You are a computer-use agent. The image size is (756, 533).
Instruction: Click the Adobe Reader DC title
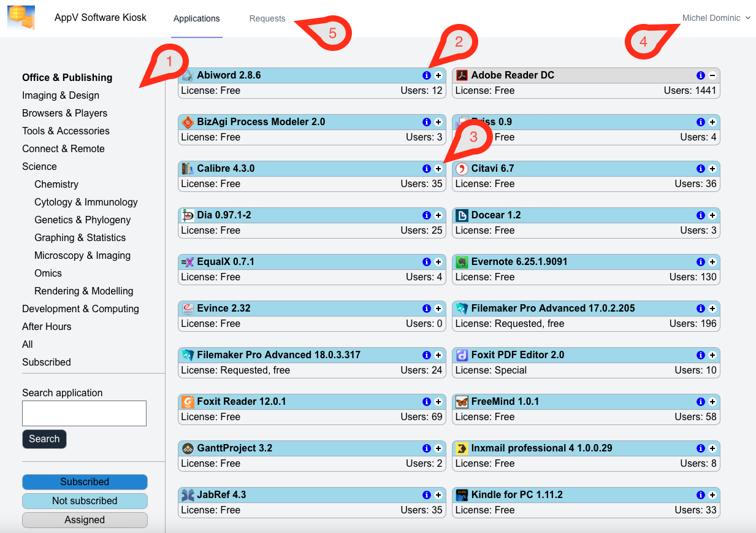pyautogui.click(x=513, y=75)
